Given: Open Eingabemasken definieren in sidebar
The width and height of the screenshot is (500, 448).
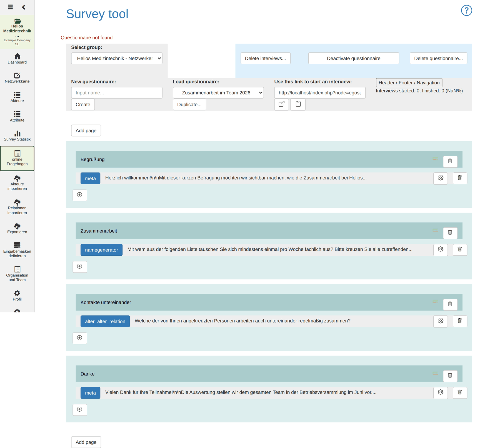Looking at the screenshot, I should [17, 250].
